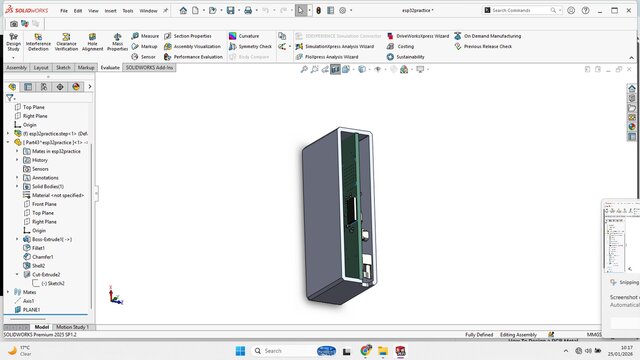The image size is (640, 360).
Task: Open the Markup tool
Action: (144, 47)
